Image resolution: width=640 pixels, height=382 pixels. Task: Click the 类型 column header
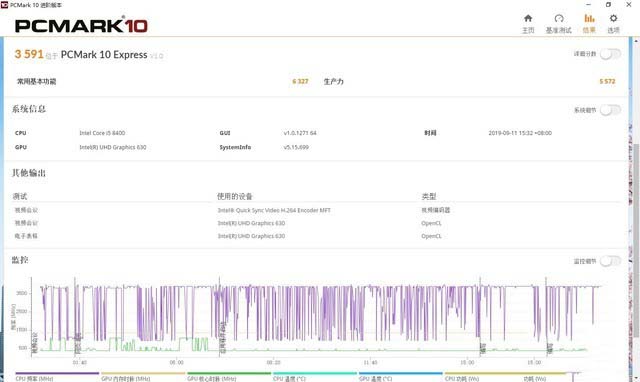pos(429,196)
